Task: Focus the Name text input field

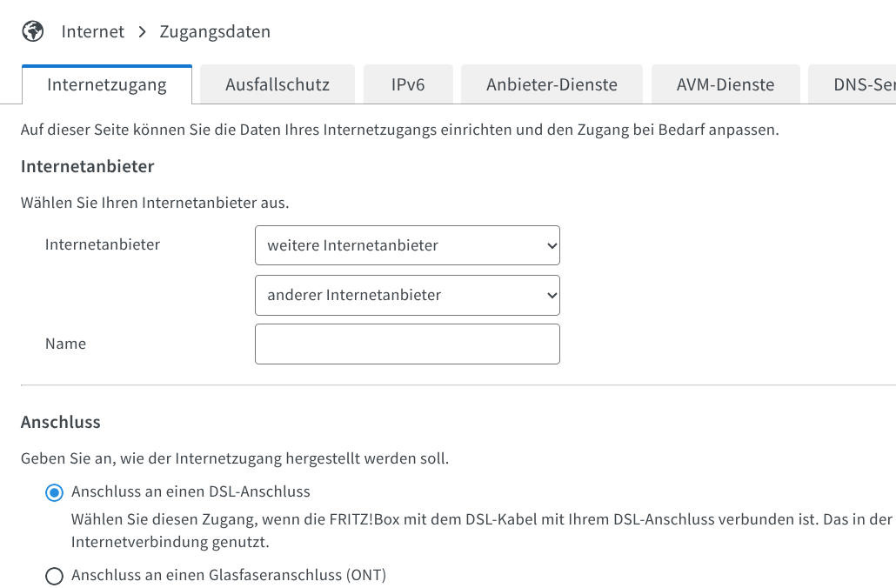Action: (x=407, y=344)
